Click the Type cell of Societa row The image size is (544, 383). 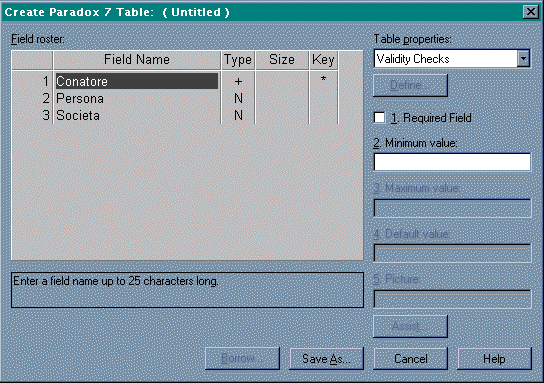click(x=238, y=115)
